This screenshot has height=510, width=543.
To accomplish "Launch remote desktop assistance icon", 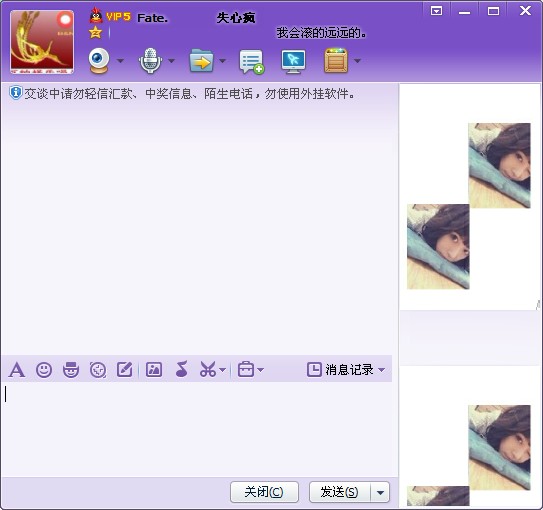I will [293, 62].
